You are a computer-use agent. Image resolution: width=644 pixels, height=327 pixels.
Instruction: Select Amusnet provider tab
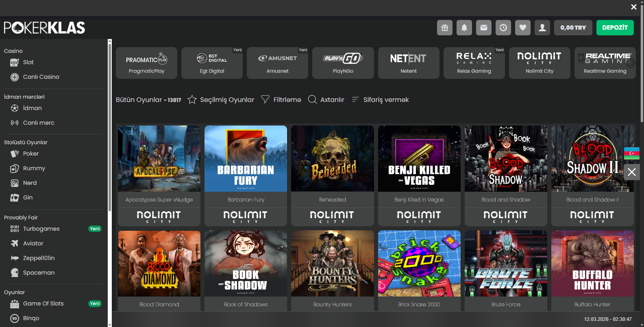277,63
